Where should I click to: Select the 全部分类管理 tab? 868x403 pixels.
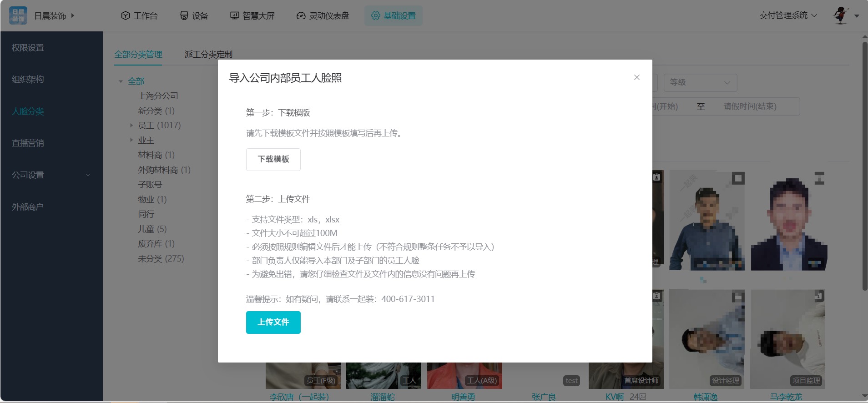[138, 55]
